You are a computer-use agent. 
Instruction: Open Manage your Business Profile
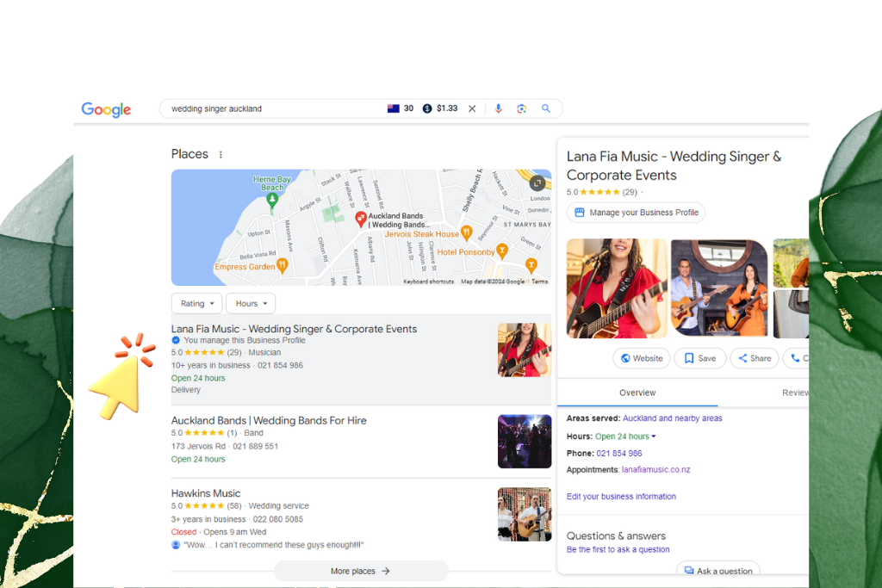pos(636,212)
